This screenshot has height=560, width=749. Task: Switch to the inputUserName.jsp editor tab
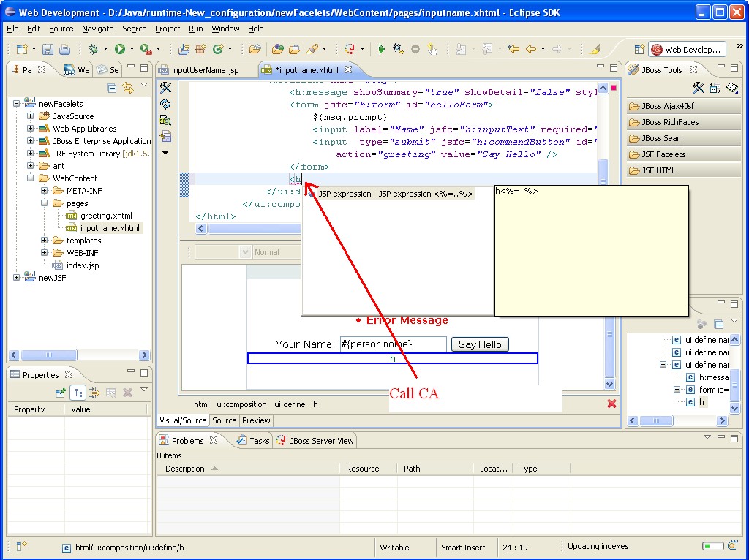click(x=204, y=70)
